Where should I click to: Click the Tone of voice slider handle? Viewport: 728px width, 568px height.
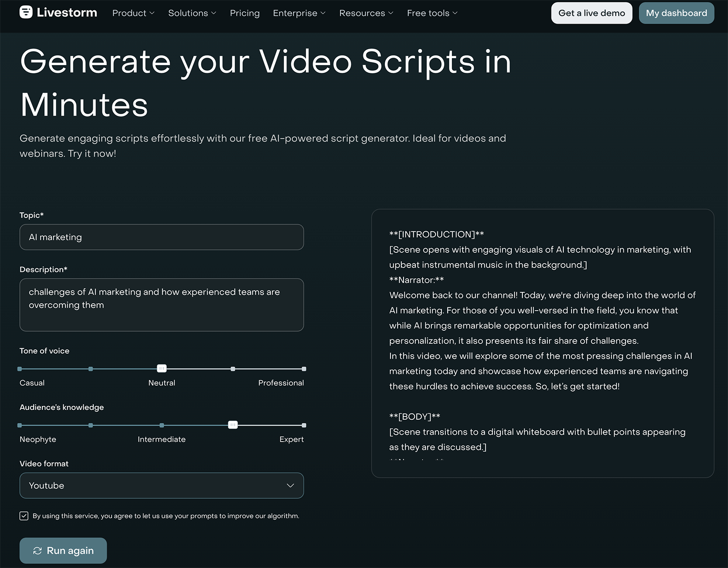click(162, 368)
